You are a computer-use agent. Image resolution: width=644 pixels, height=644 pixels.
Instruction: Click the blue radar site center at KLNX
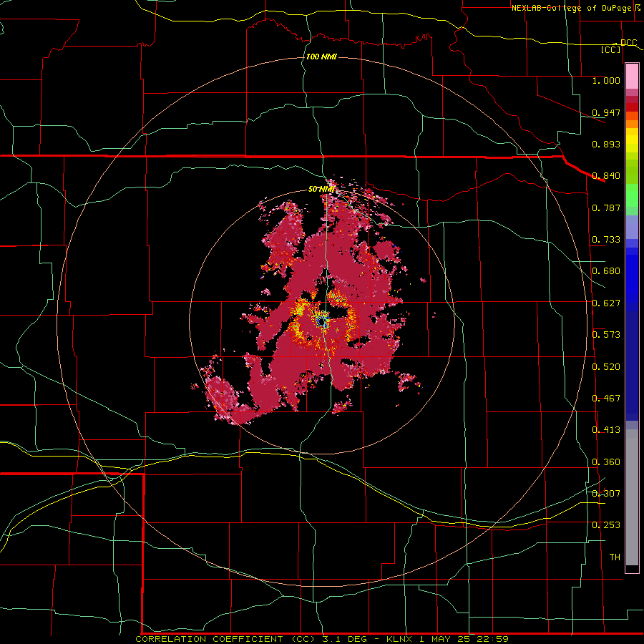[323, 320]
